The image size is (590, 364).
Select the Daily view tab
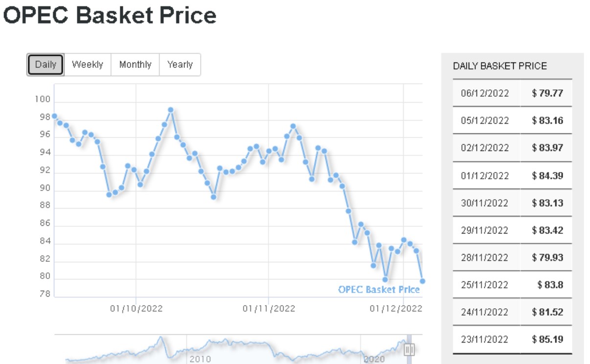pyautogui.click(x=45, y=64)
